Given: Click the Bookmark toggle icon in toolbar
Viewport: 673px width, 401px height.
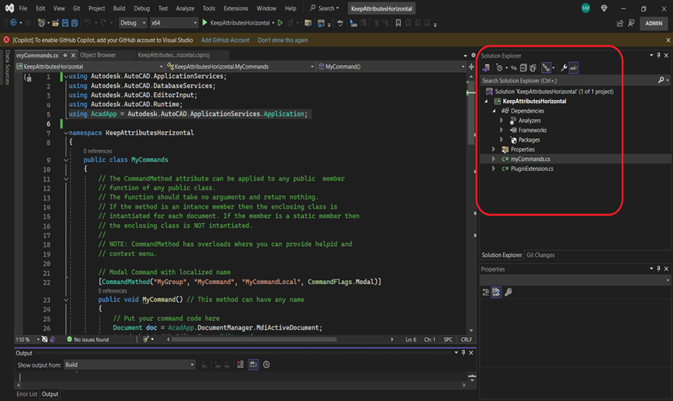Looking at the screenshot, I should (398, 23).
